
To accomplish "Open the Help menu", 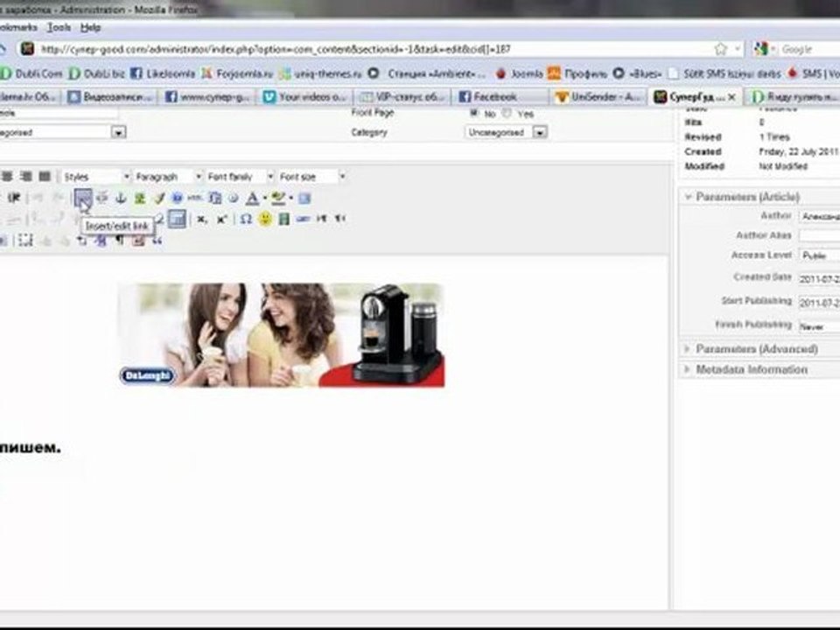I will 90,27.
